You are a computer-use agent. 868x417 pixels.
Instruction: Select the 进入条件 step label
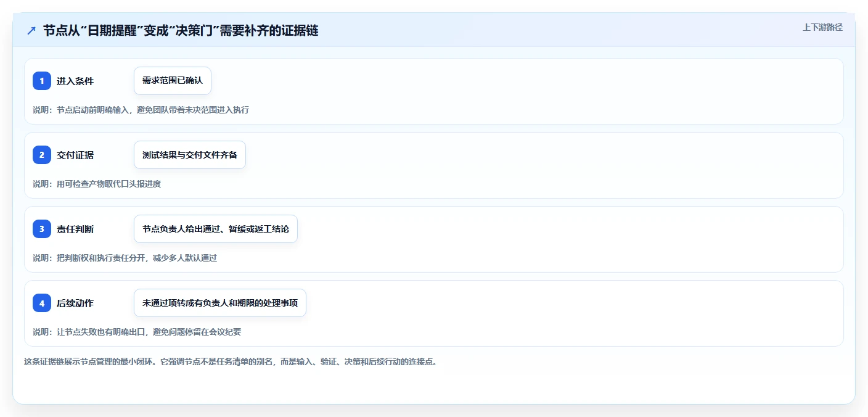75,81
